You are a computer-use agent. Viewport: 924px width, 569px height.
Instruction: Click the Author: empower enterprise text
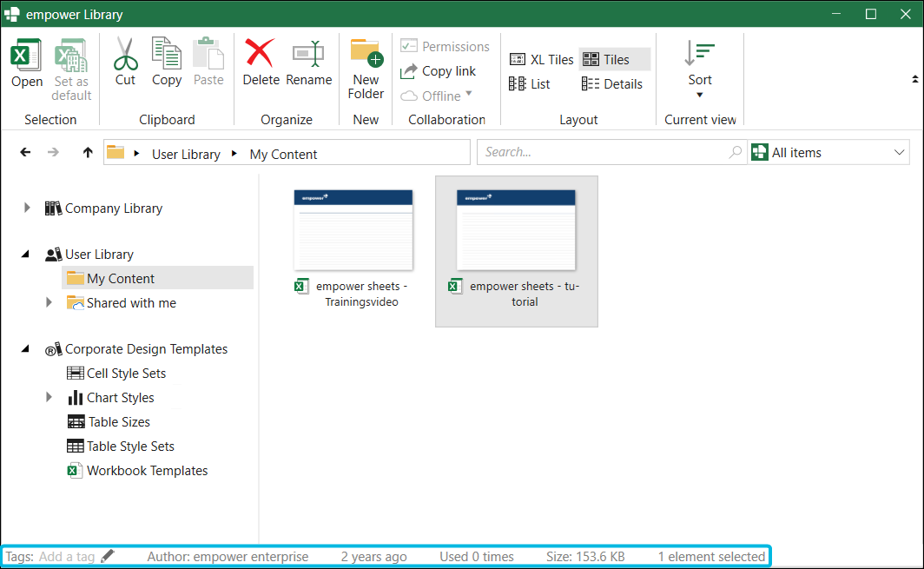pyautogui.click(x=228, y=557)
